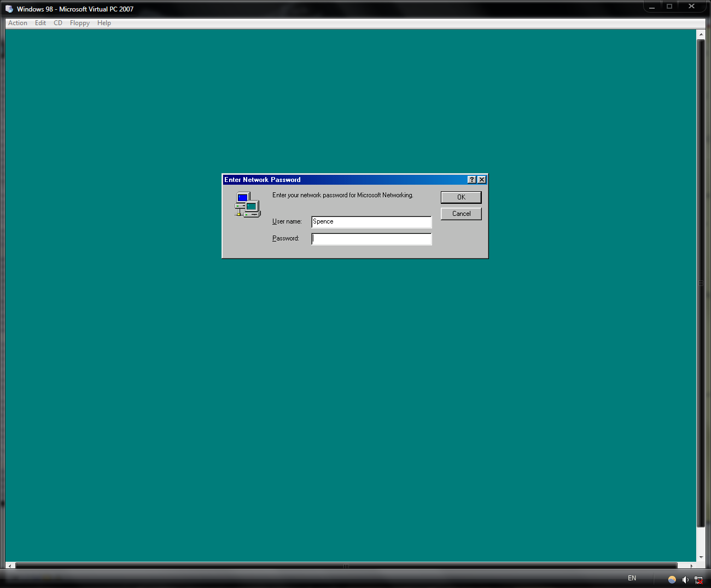Open the Action menu

coord(18,23)
